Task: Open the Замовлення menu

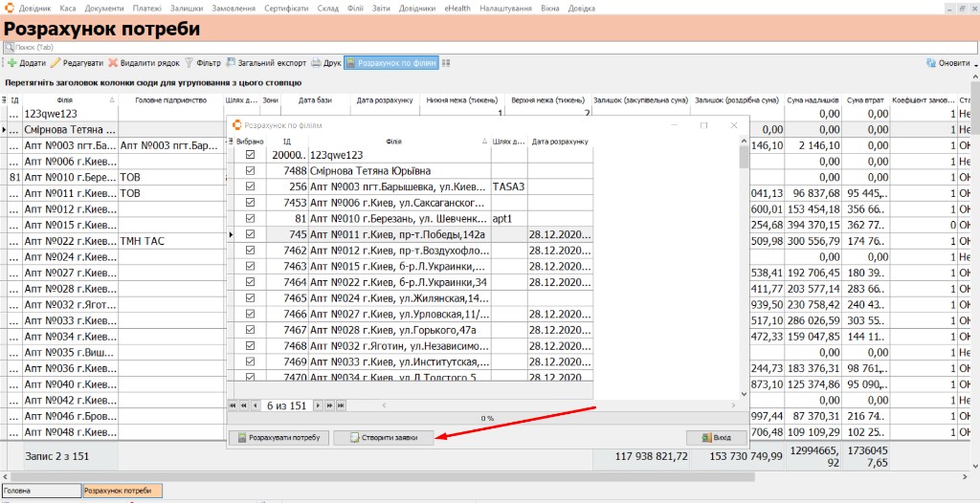Action: coord(234,9)
